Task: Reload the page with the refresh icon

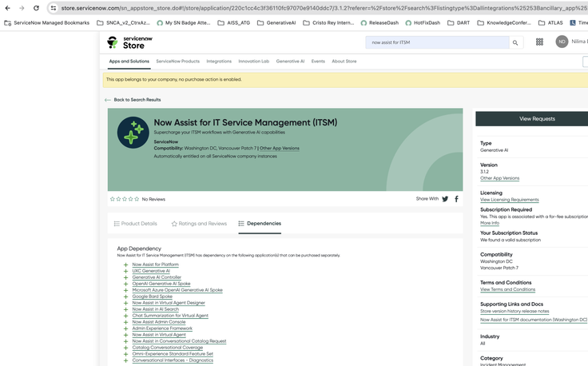Action: click(36, 8)
